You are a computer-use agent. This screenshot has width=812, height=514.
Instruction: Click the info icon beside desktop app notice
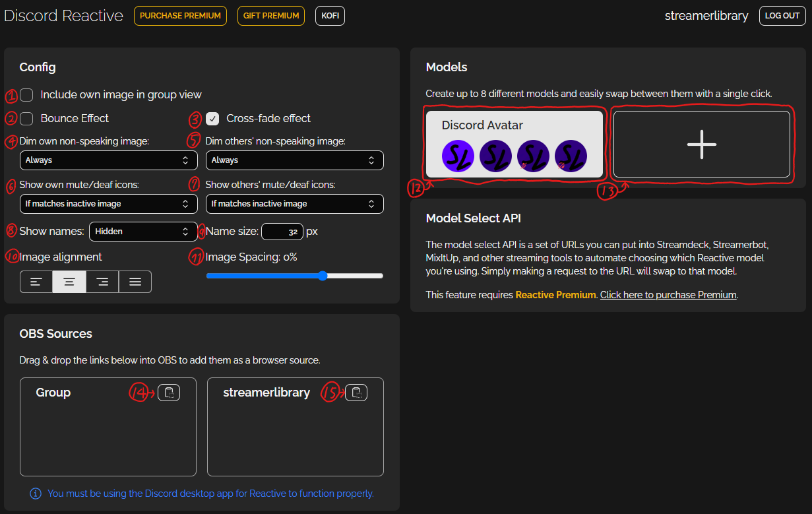[36, 494]
